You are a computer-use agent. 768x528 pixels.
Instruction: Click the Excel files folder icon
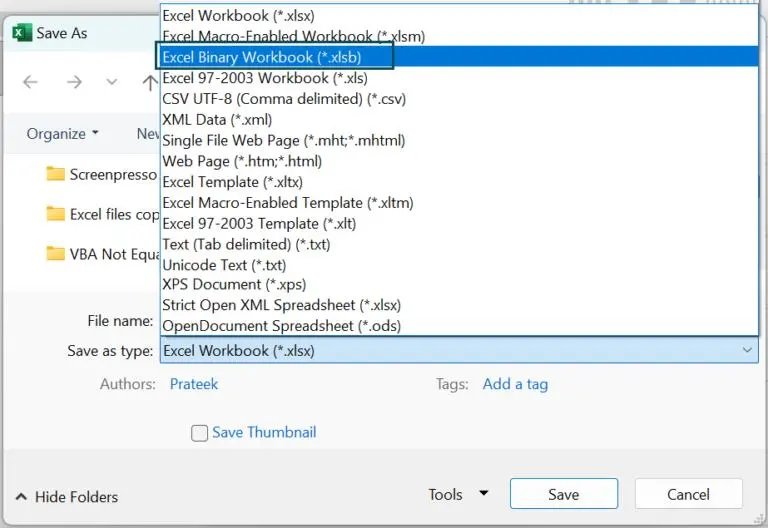[55, 214]
